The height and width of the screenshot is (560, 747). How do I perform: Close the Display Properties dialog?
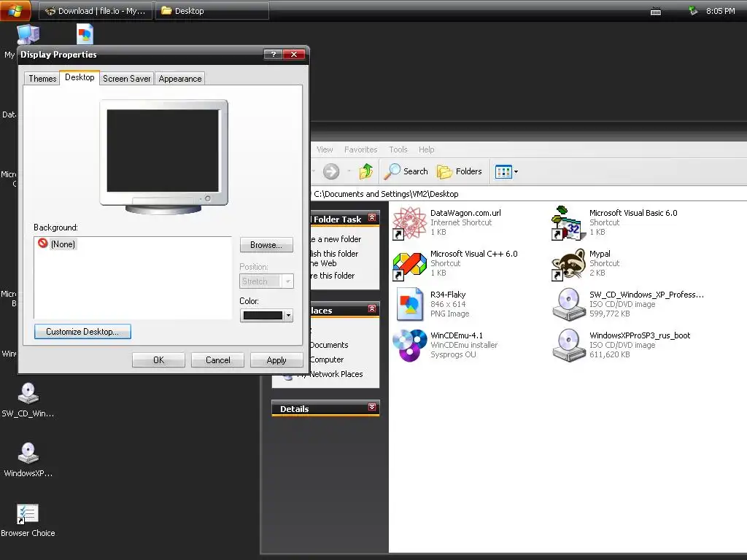(x=294, y=54)
